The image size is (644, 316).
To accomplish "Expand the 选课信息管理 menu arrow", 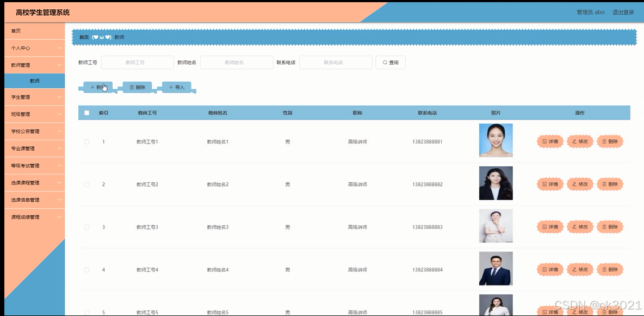I will [59, 200].
